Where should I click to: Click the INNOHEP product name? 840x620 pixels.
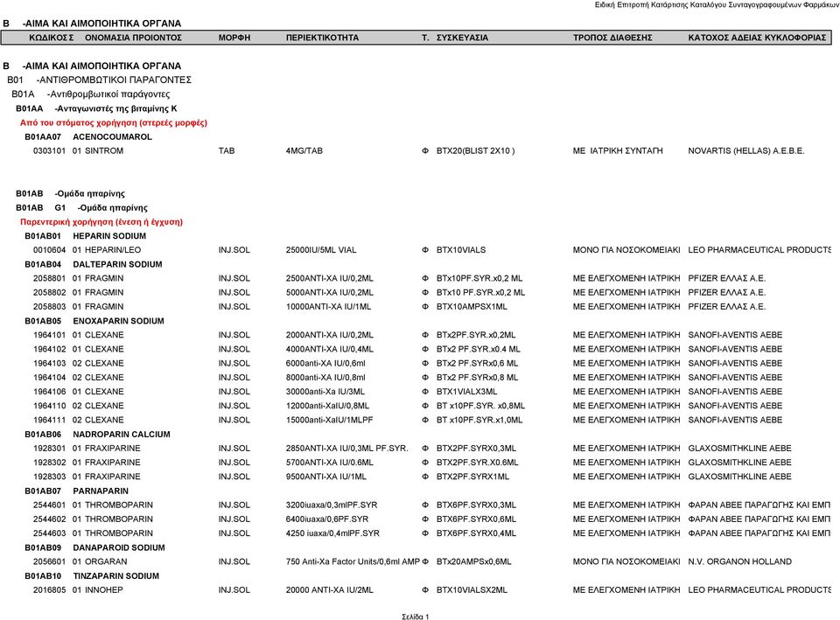tap(104, 590)
